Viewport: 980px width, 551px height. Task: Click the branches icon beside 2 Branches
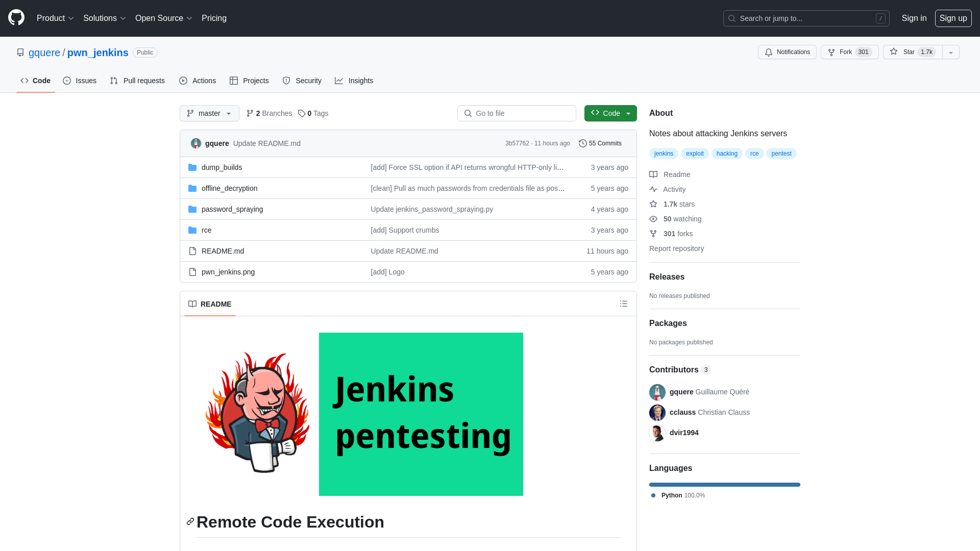point(250,113)
